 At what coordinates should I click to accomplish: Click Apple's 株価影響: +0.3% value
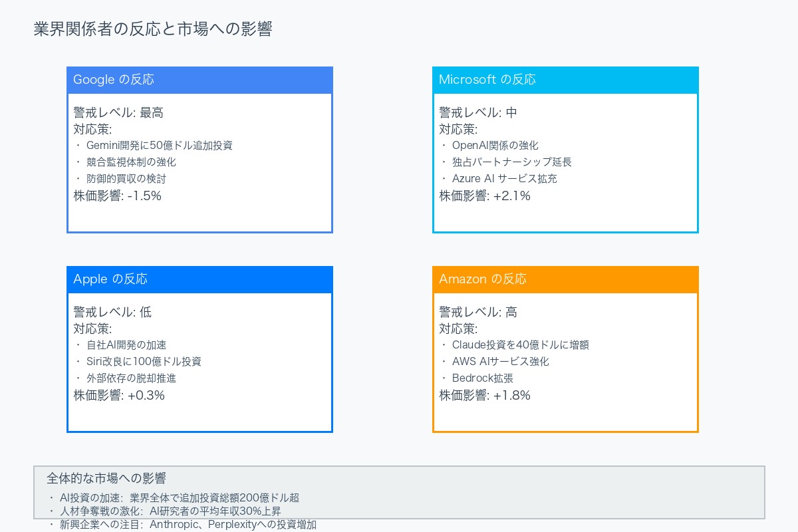(x=119, y=396)
